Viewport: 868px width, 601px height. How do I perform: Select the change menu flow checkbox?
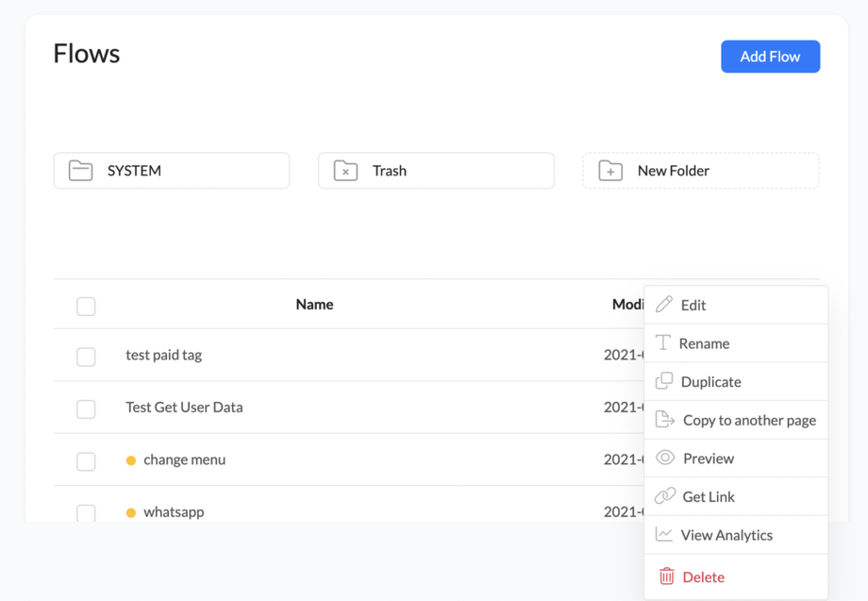(x=86, y=460)
